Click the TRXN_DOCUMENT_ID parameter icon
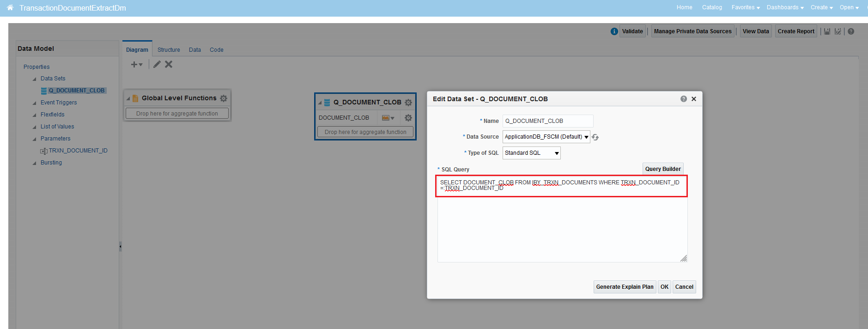The width and height of the screenshot is (868, 329). coord(44,151)
